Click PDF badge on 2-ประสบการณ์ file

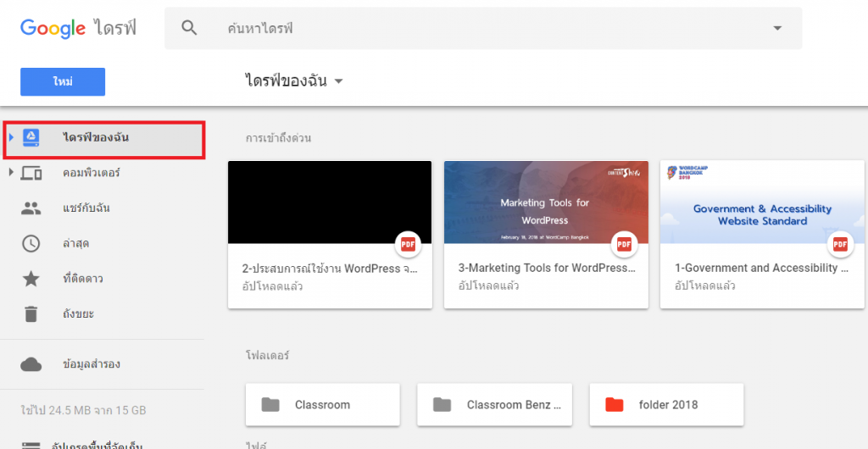[408, 244]
